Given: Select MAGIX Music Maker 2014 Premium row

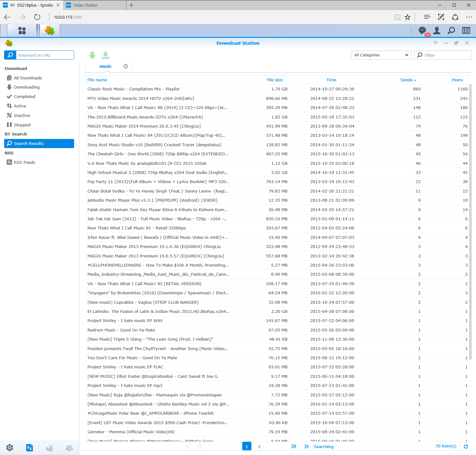Looking at the screenshot, I should pyautogui.click(x=276, y=126).
